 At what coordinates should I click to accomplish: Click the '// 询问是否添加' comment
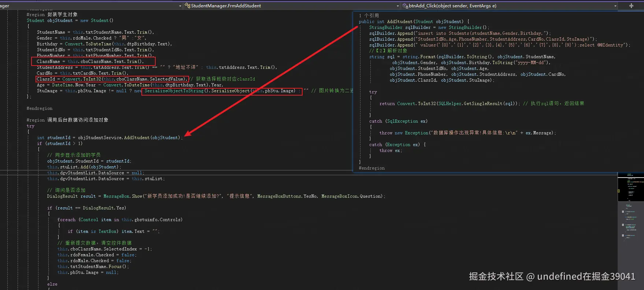(x=66, y=190)
